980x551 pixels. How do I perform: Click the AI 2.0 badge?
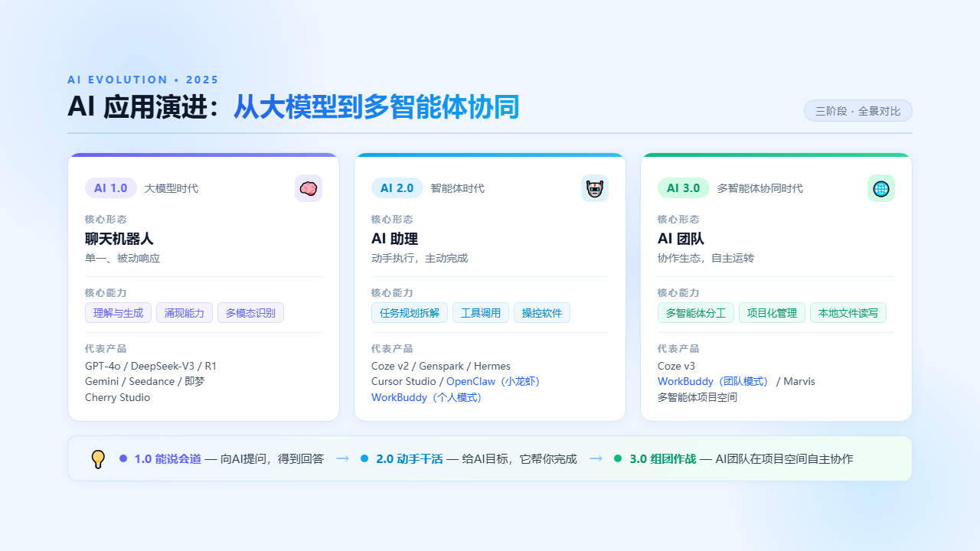pos(397,188)
